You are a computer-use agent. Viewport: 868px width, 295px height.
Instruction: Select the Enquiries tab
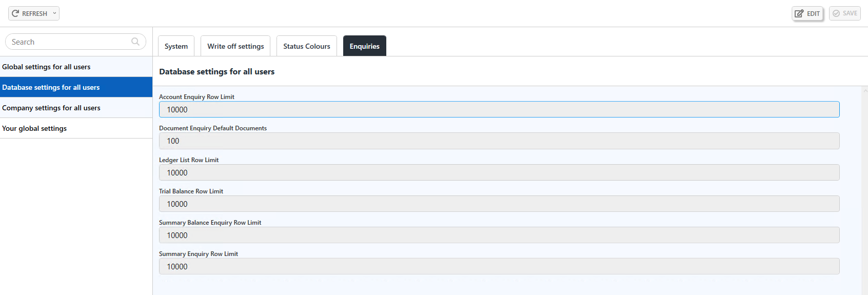pyautogui.click(x=364, y=46)
